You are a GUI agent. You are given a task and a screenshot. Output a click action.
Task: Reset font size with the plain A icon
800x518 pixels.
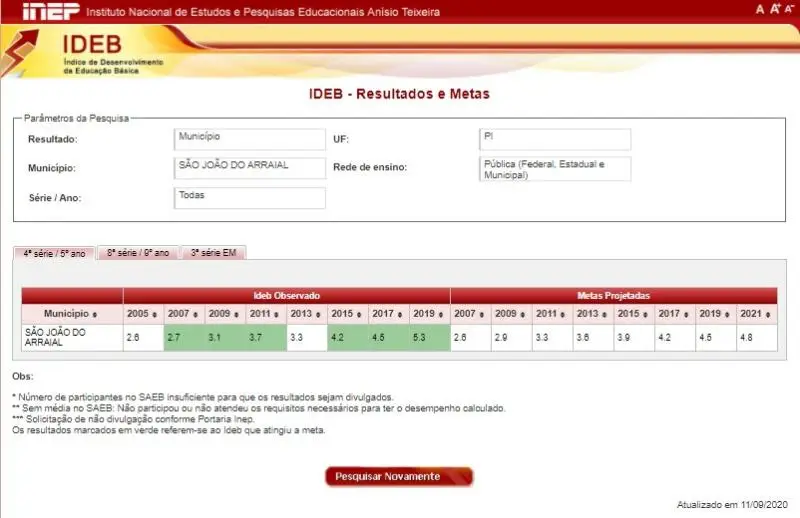(x=760, y=9)
